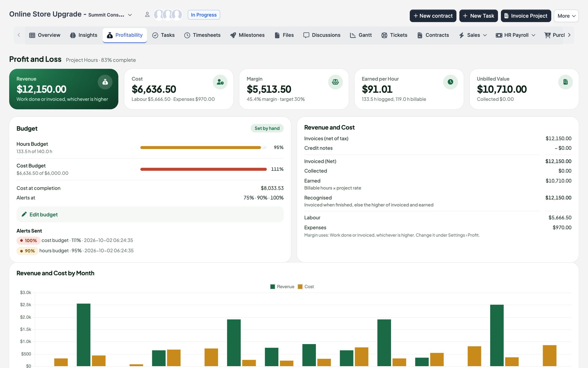Click the Recognised amount $12,150.00
588x368 pixels.
tap(558, 198)
